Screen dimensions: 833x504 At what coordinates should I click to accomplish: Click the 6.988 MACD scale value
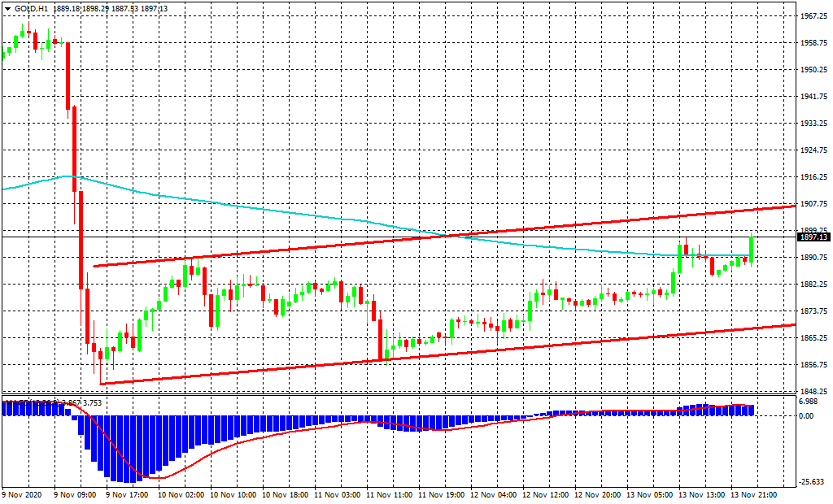click(809, 402)
